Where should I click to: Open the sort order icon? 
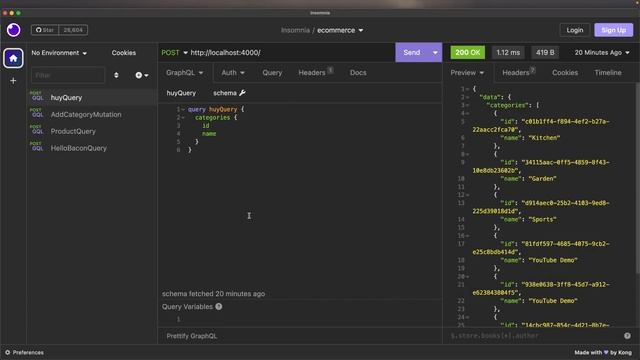[x=116, y=75]
